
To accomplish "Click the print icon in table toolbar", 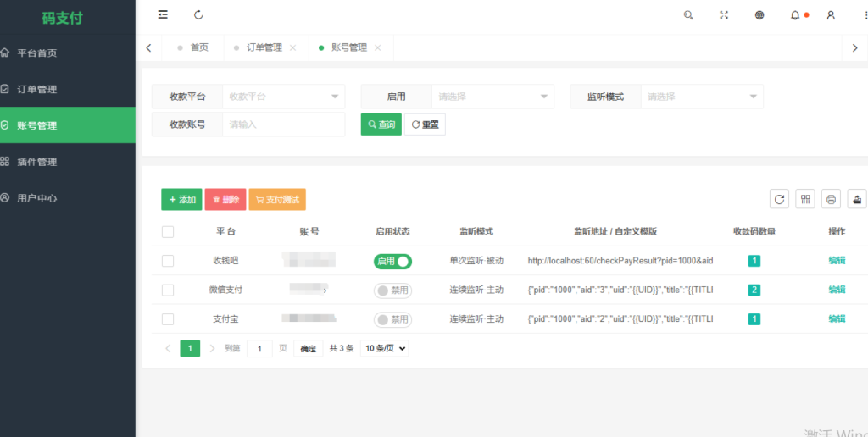I will point(832,199).
